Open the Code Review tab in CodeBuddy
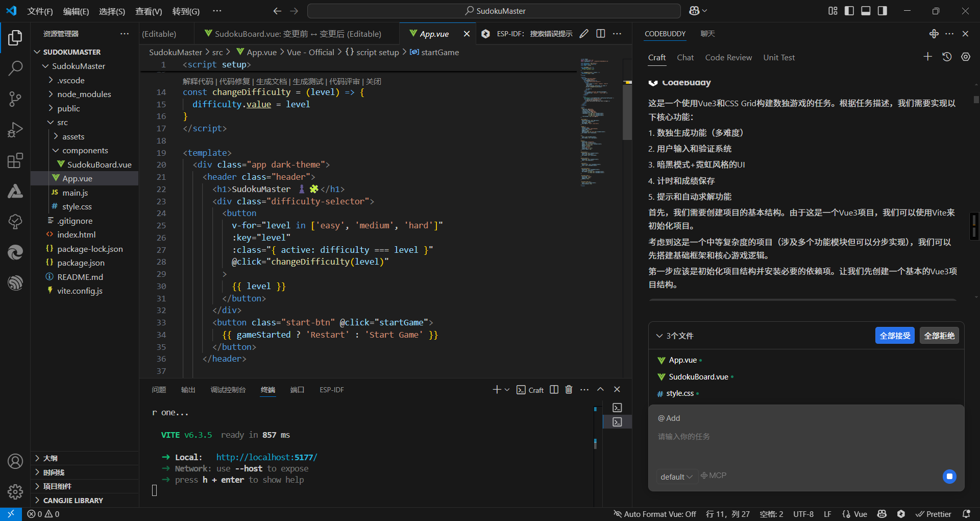Screen dimensions: 980x521 [x=728, y=58]
